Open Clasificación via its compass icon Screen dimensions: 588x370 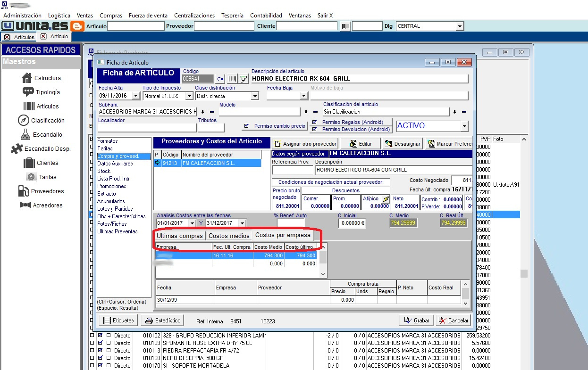(x=24, y=120)
